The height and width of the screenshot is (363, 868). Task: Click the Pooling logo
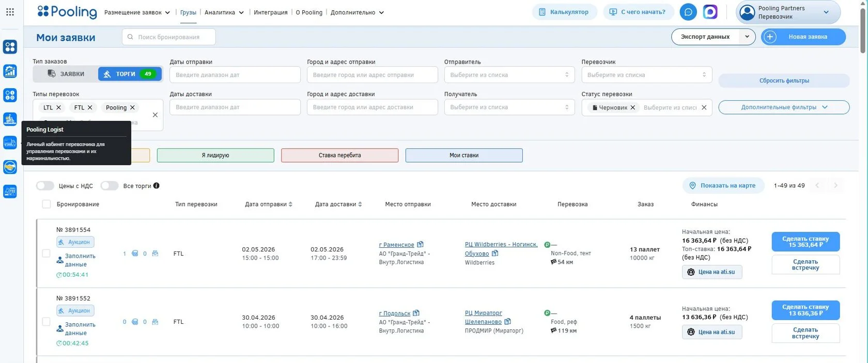(67, 11)
